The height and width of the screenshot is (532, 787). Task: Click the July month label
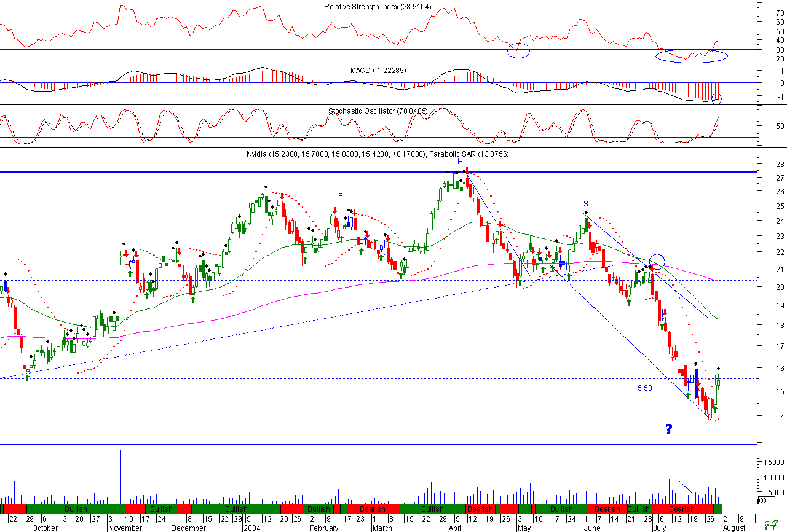click(x=660, y=528)
